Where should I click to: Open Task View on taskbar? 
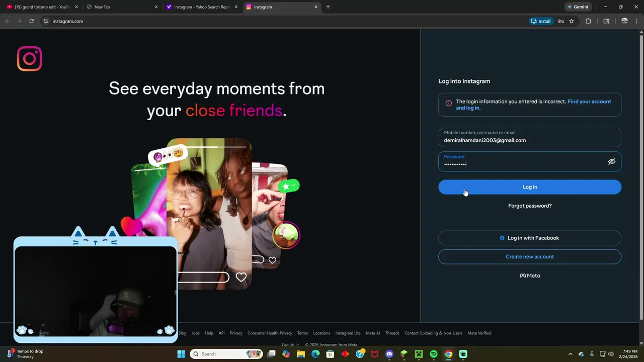pyautogui.click(x=272, y=354)
